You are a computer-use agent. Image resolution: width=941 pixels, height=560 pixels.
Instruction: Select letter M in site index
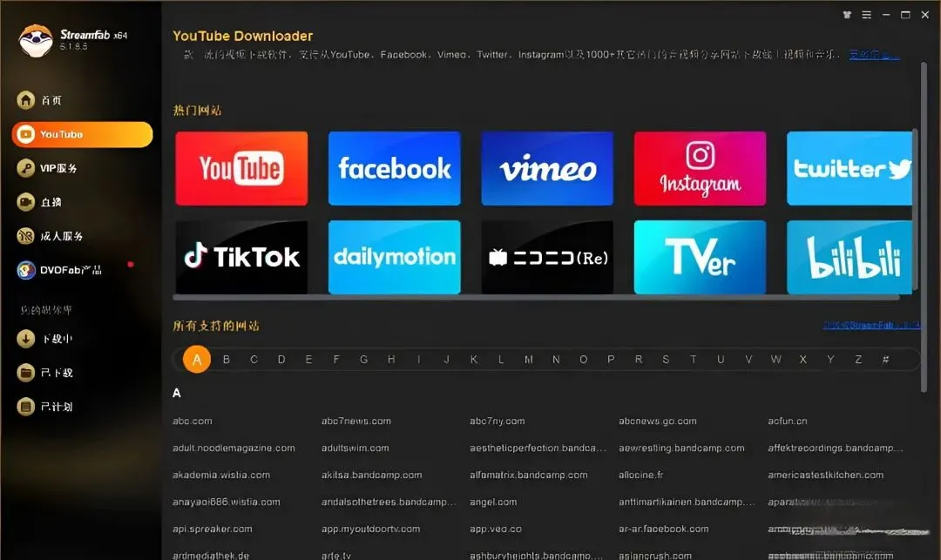(x=529, y=360)
